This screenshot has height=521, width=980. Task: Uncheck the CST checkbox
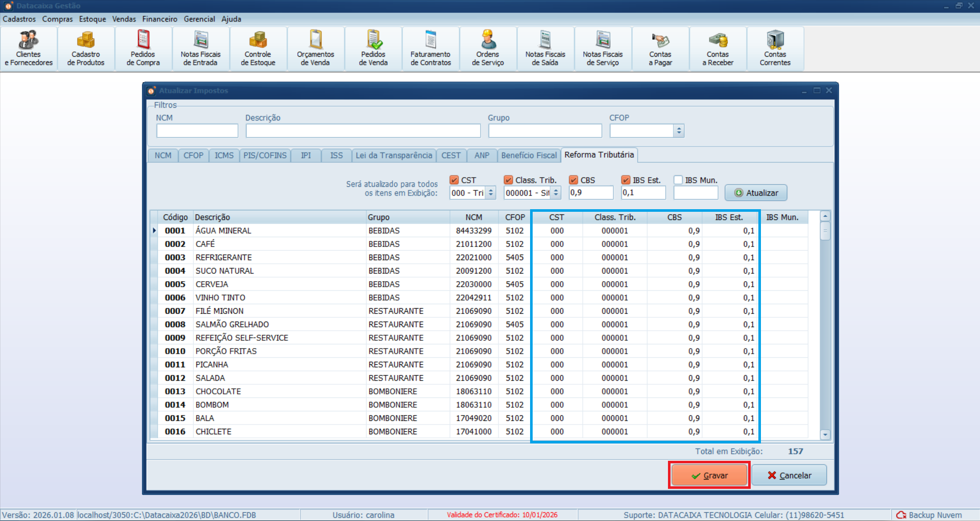pos(454,180)
